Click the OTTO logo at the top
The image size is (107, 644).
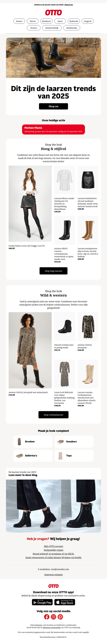tap(53, 13)
